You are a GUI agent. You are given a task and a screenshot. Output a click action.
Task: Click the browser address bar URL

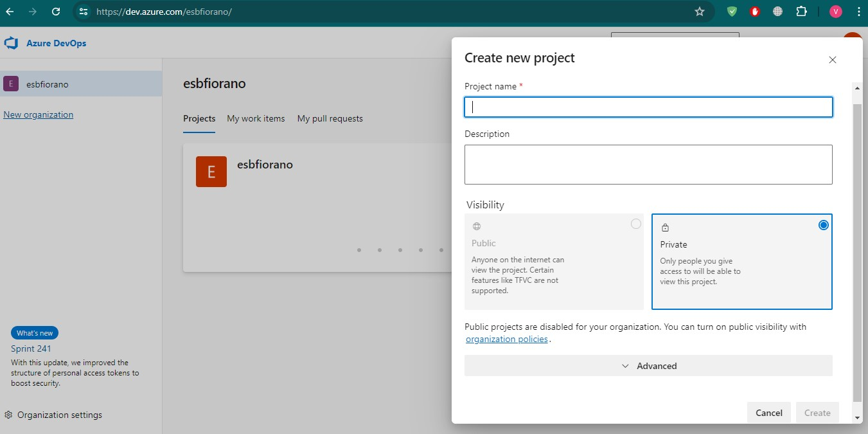(164, 12)
